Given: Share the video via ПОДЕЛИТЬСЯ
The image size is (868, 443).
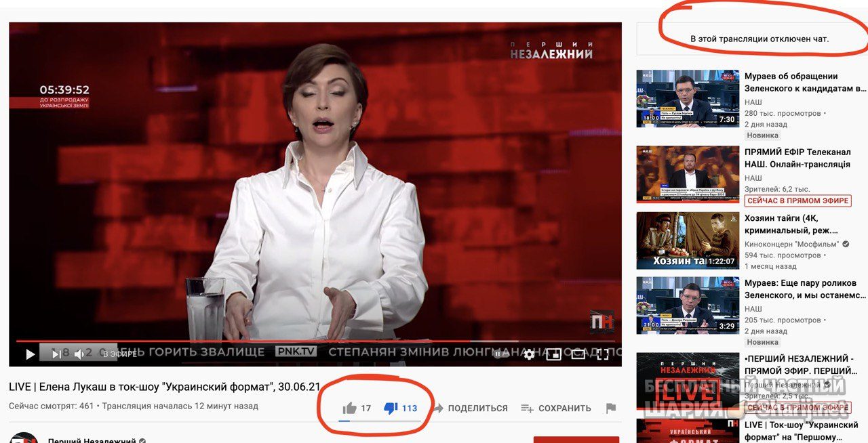Looking at the screenshot, I should tap(471, 408).
